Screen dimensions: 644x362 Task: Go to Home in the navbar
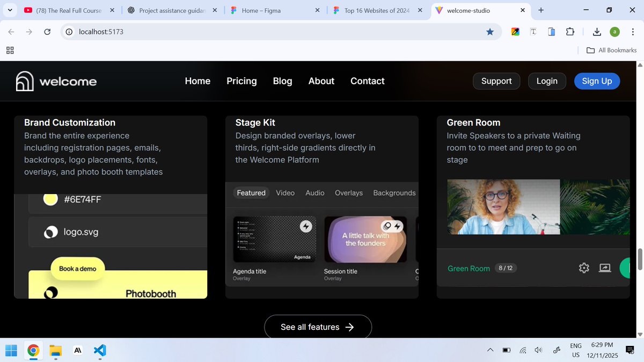coord(197,81)
